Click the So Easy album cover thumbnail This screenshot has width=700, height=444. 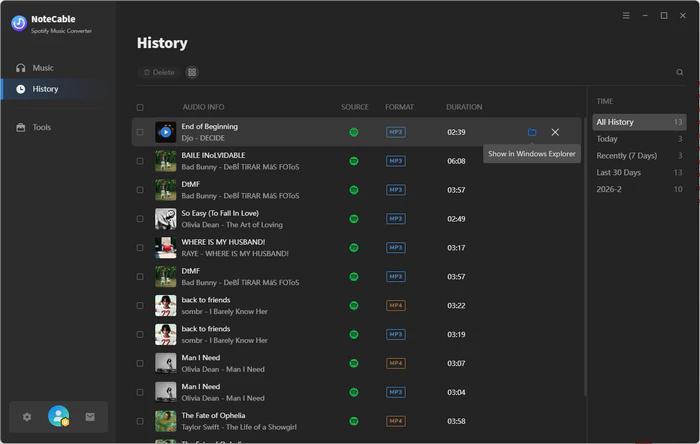(x=166, y=219)
